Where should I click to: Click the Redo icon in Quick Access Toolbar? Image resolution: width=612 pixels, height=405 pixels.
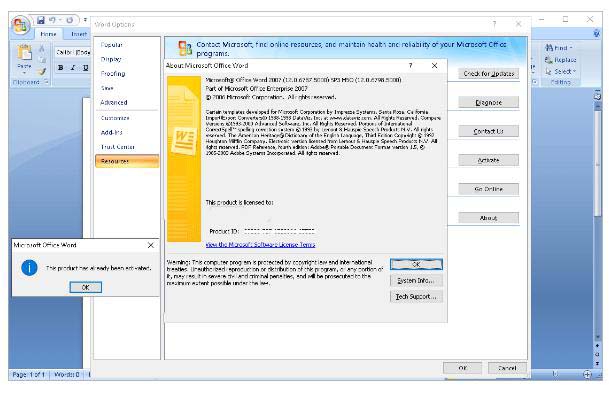pos(69,20)
